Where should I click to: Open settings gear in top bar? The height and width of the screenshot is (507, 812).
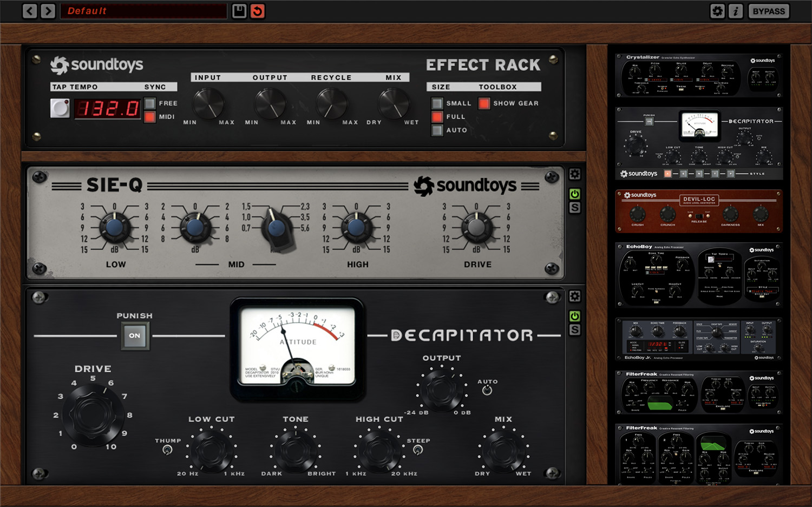(717, 11)
